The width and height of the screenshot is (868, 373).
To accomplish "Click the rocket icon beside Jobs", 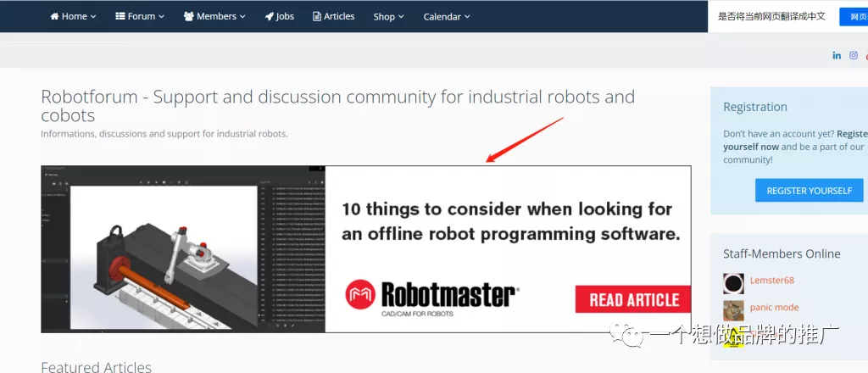I will click(x=269, y=16).
